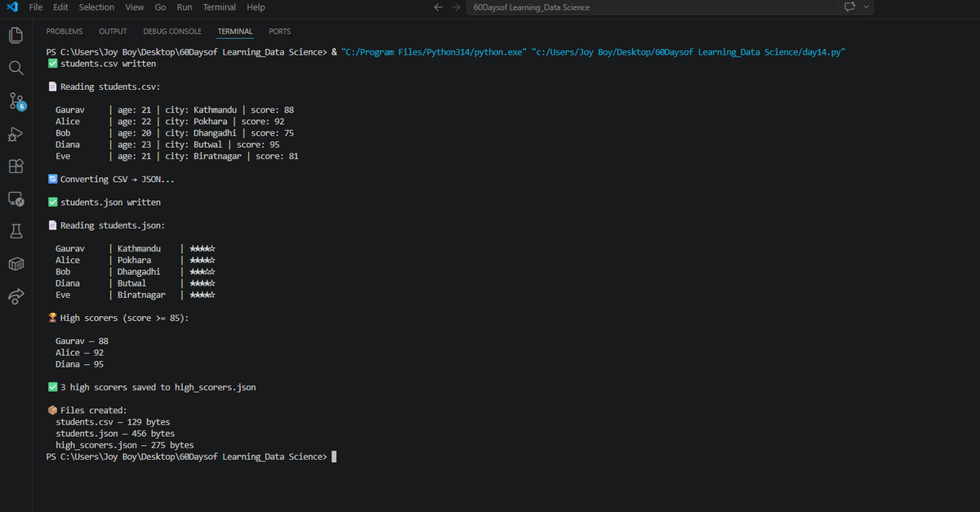Image resolution: width=980 pixels, height=512 pixels.
Task: Click the Alice age 22 Pokhara row
Action: (170, 121)
